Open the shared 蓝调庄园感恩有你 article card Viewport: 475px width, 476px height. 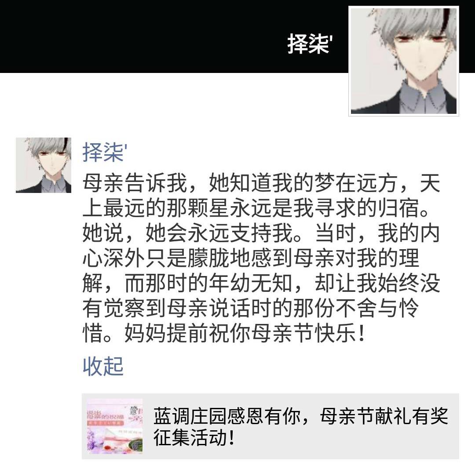point(270,426)
